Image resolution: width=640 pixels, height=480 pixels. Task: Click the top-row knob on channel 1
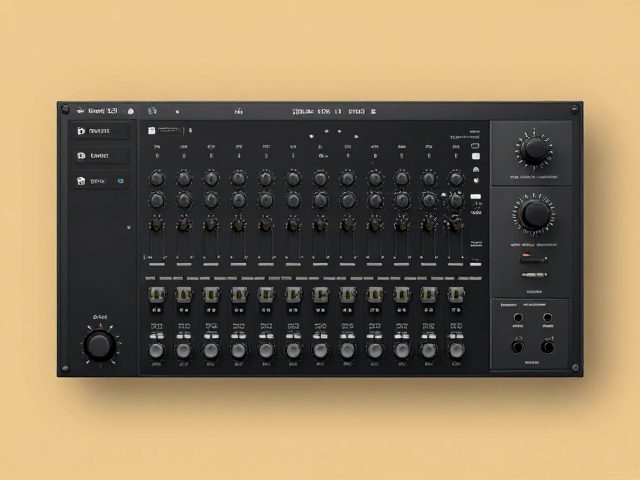point(157,178)
